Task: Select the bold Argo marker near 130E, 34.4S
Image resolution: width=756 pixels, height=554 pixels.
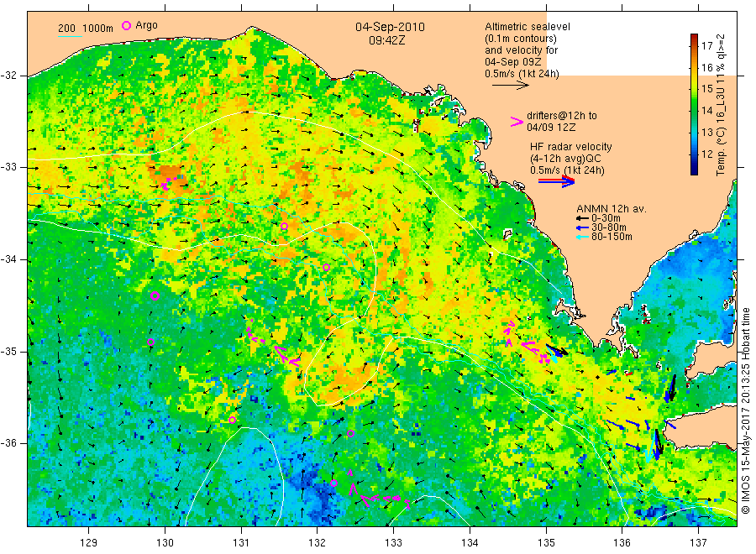Action: (x=155, y=295)
